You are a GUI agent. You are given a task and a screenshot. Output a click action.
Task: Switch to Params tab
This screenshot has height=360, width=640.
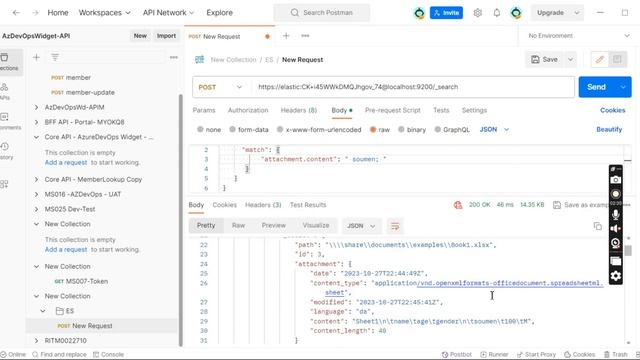point(204,110)
